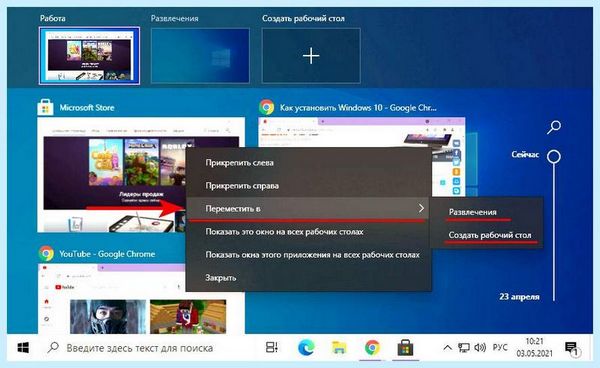This screenshot has height=368, width=600.
Task: Expand the Переместить в chevron arrow
Action: 421,208
